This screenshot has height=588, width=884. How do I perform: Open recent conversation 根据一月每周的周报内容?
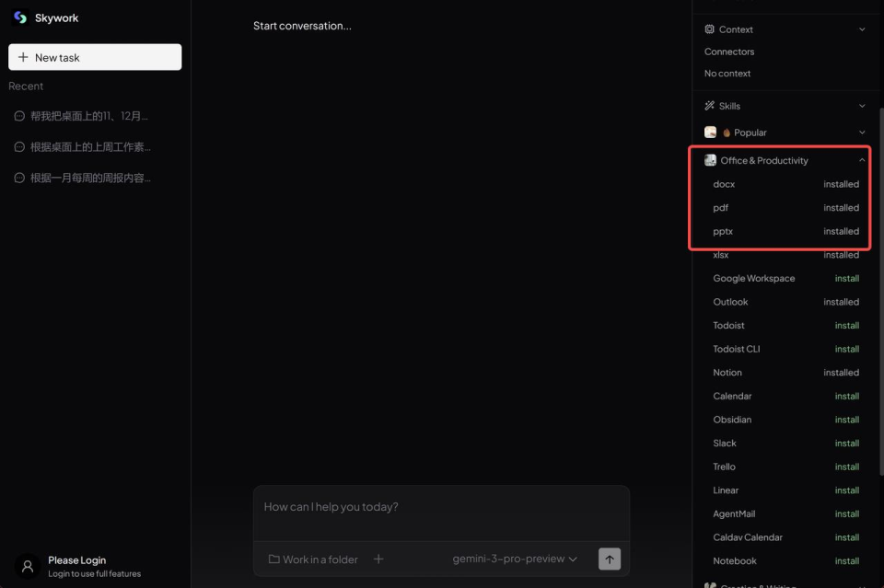(x=90, y=178)
